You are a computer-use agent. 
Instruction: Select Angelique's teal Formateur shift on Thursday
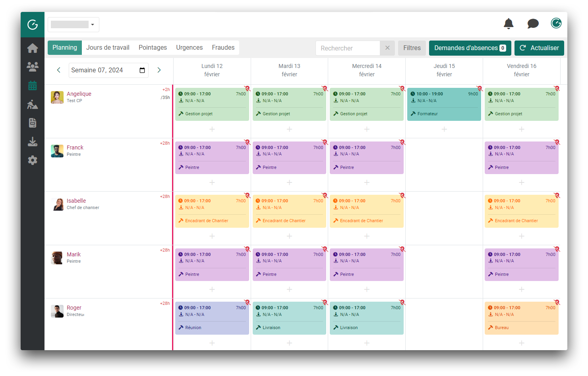444,104
